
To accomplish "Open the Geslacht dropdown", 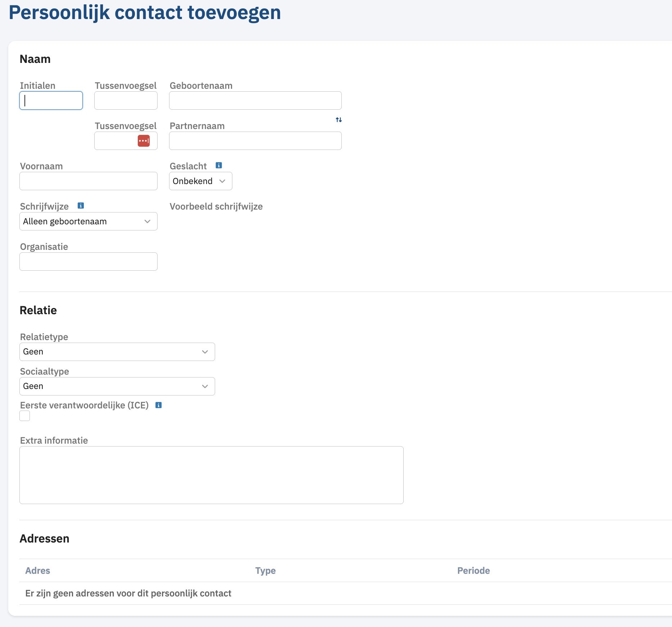I will click(x=200, y=181).
